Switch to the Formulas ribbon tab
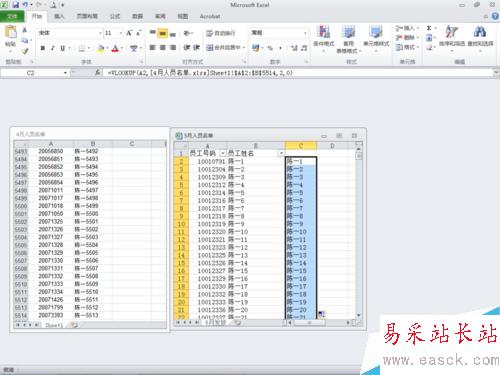 [115, 16]
